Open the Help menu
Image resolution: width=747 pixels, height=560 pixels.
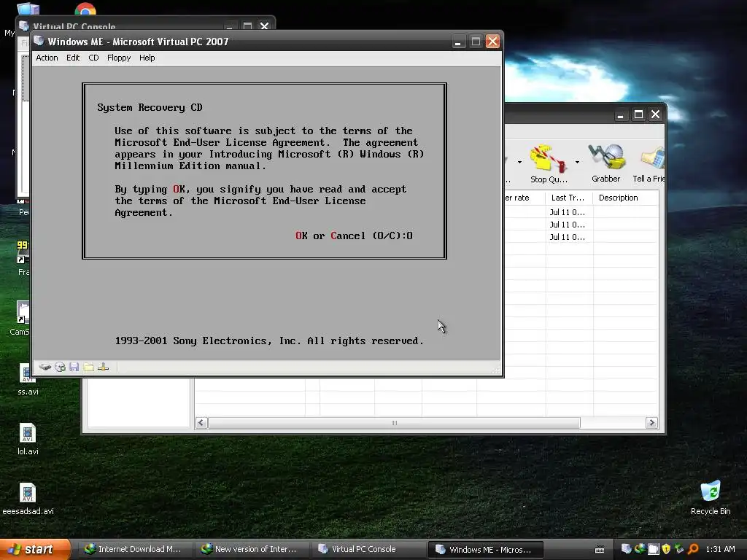pyautogui.click(x=147, y=58)
